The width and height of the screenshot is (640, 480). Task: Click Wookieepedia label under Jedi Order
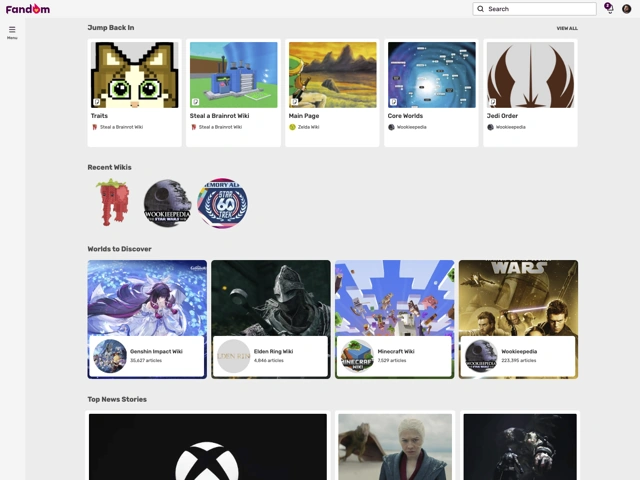coord(511,127)
